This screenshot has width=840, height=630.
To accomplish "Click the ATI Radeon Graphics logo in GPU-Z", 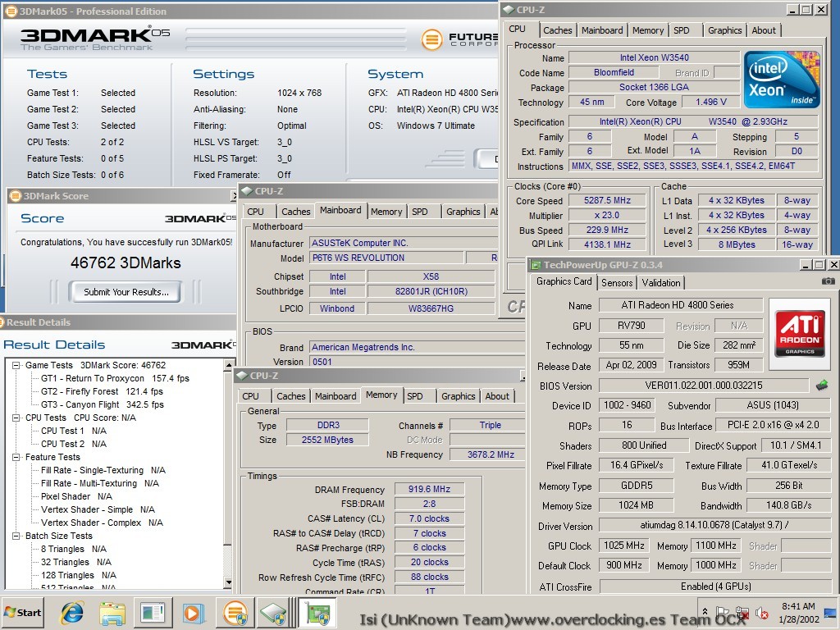I will (x=800, y=335).
